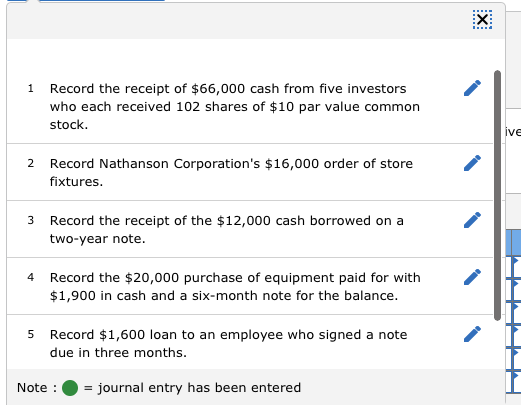Choose the cash borrowed on two-year note row
Screen dimensions: 521x405
tap(227, 229)
